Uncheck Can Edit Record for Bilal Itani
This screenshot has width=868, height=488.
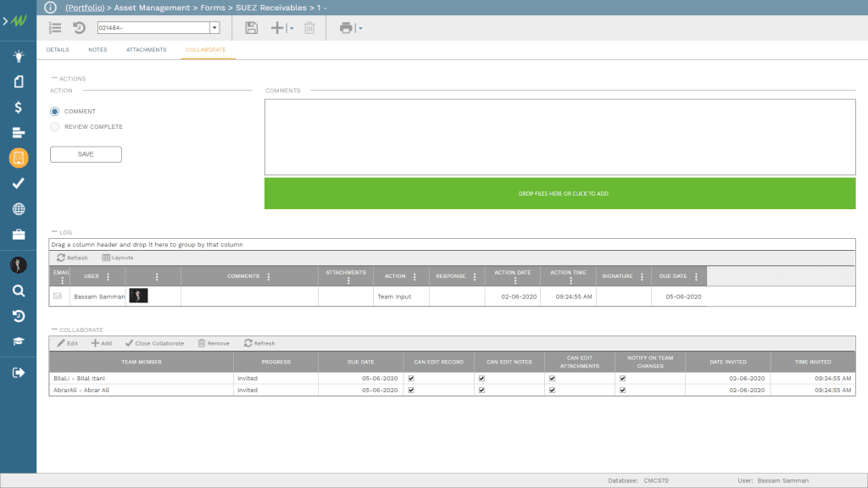(x=411, y=379)
